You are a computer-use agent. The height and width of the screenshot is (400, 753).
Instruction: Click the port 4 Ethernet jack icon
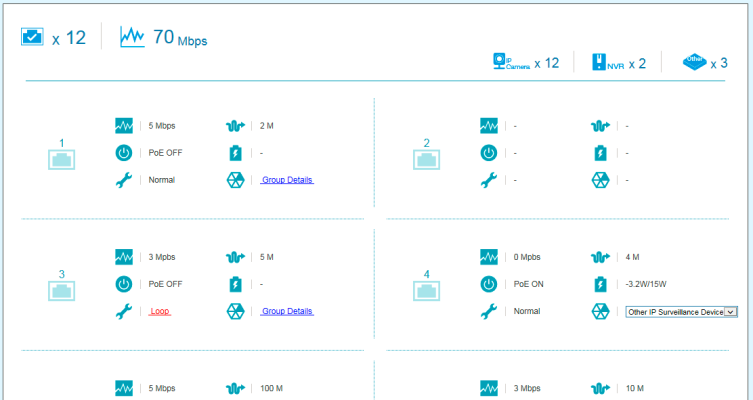point(427,290)
